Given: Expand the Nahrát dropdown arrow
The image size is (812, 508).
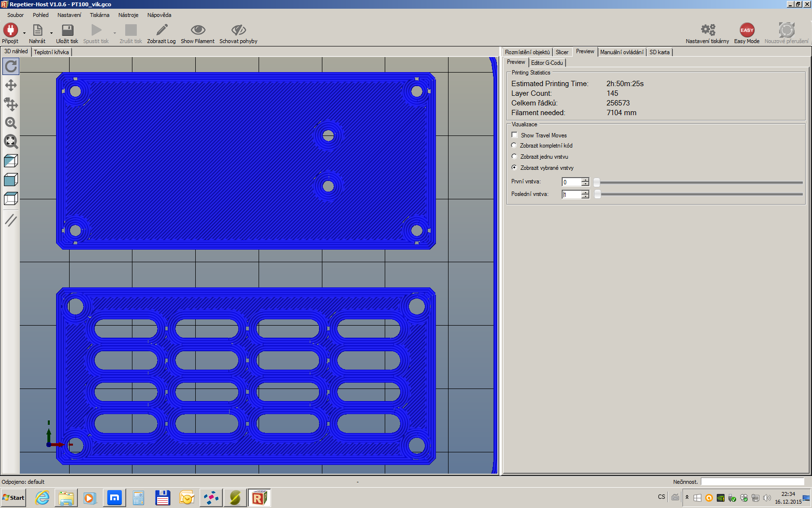Looking at the screenshot, I should pyautogui.click(x=51, y=33).
